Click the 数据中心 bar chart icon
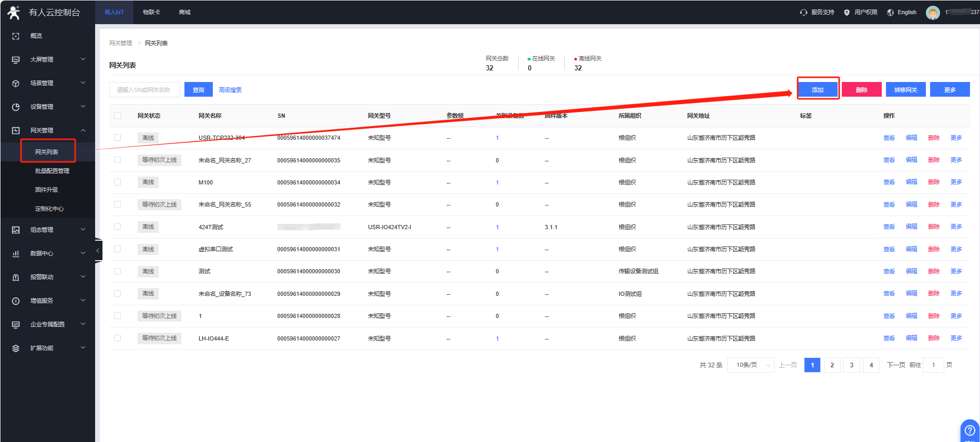Viewport: 980px width, 442px height. click(x=16, y=254)
